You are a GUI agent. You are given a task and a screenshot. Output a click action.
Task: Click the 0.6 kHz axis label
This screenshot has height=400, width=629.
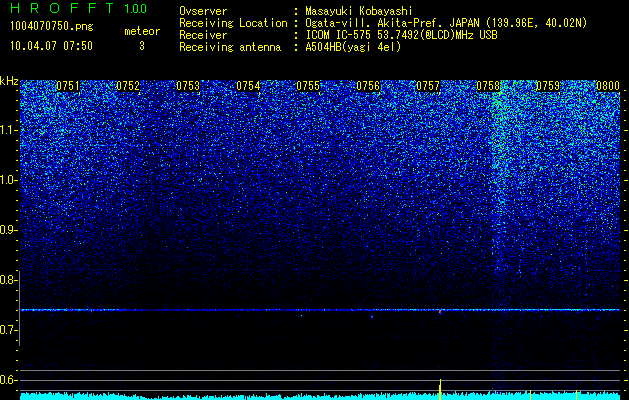click(7, 380)
